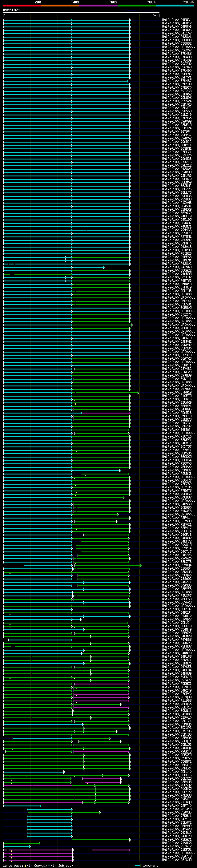197x868 pixels.
Task: Select hit label UniRef100_A2F414
Action: click(x=177, y=518)
